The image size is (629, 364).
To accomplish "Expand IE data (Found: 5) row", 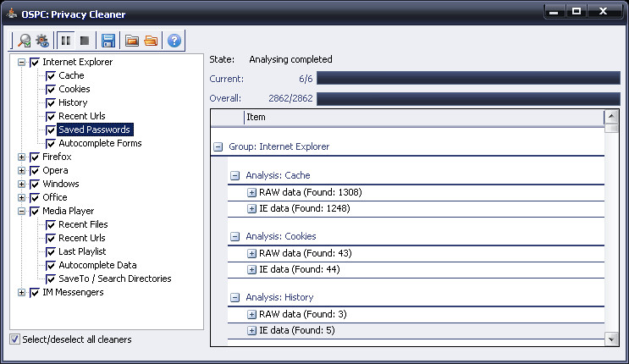I will click(251, 331).
